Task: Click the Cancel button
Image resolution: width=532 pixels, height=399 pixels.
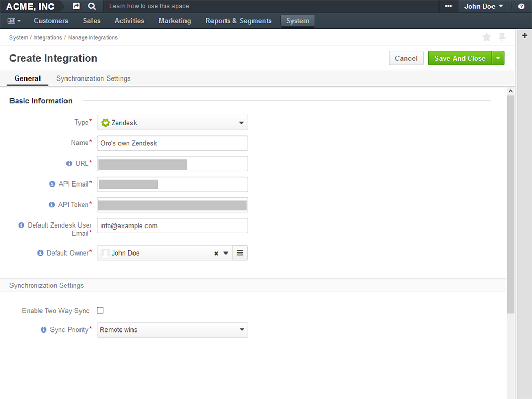Action: pyautogui.click(x=406, y=58)
